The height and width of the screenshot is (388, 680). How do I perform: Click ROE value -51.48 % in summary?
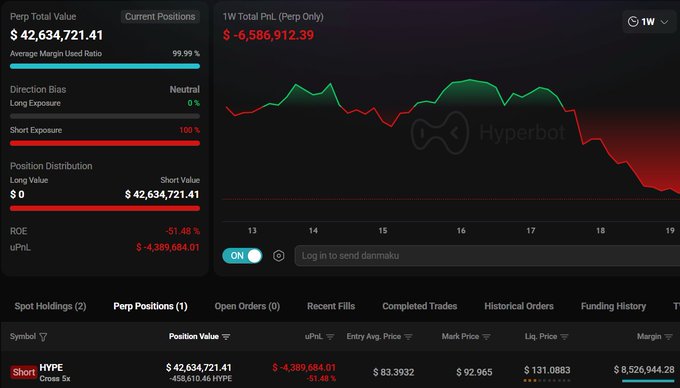tap(182, 231)
